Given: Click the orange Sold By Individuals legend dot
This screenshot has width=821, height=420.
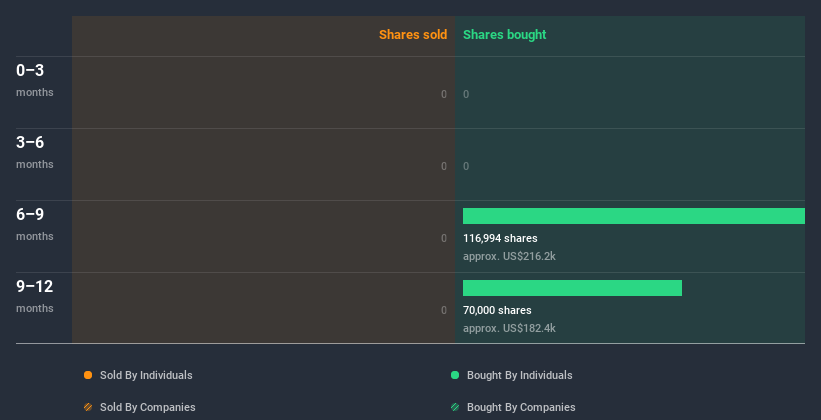Looking at the screenshot, I should tap(88, 375).
